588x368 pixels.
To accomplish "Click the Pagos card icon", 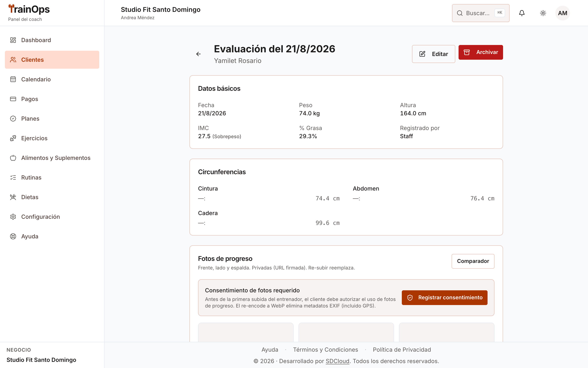I will [13, 99].
